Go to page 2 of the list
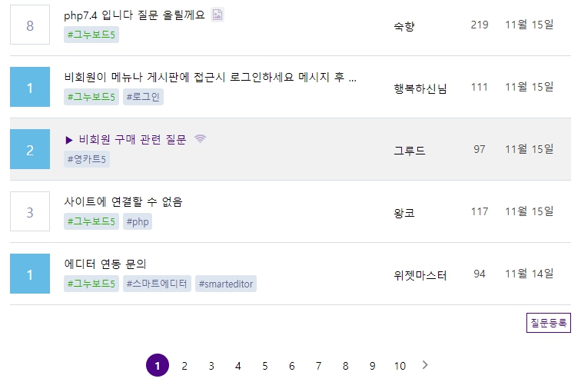The image size is (581, 392). pos(184,366)
